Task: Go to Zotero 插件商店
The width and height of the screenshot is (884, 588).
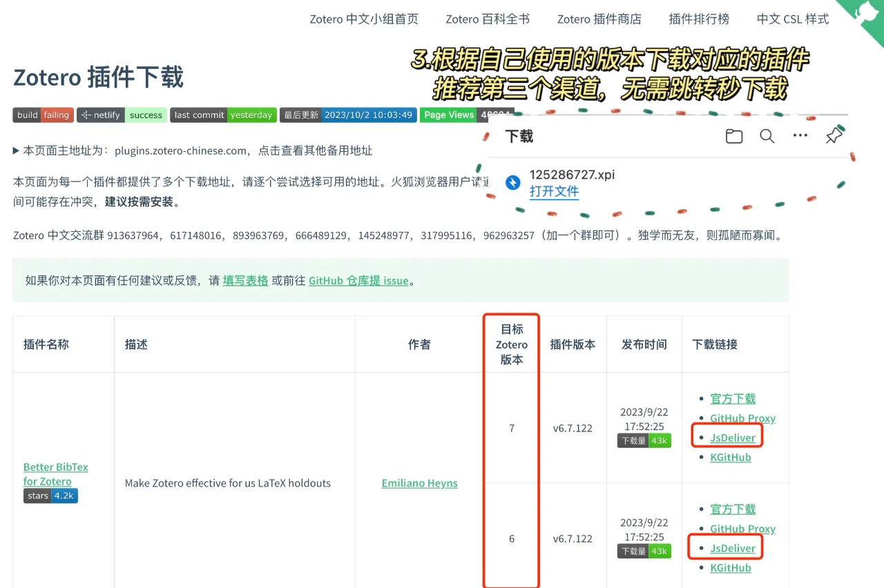Action: [599, 19]
